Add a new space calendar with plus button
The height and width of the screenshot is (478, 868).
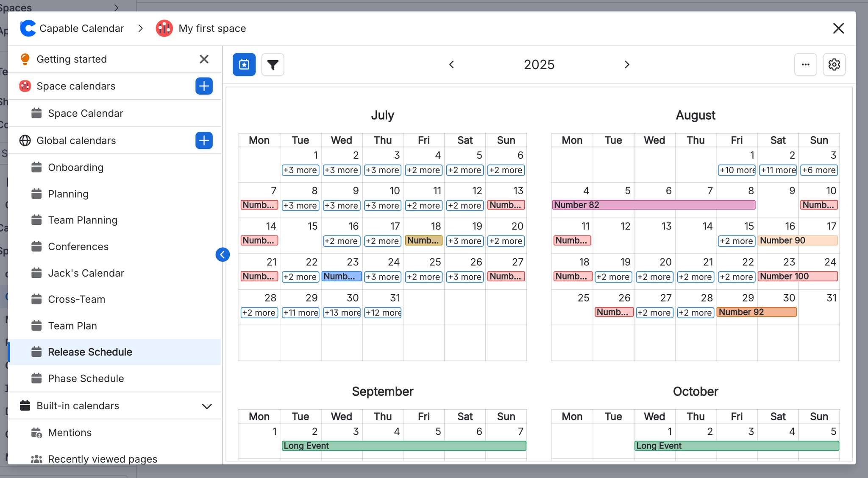click(204, 86)
